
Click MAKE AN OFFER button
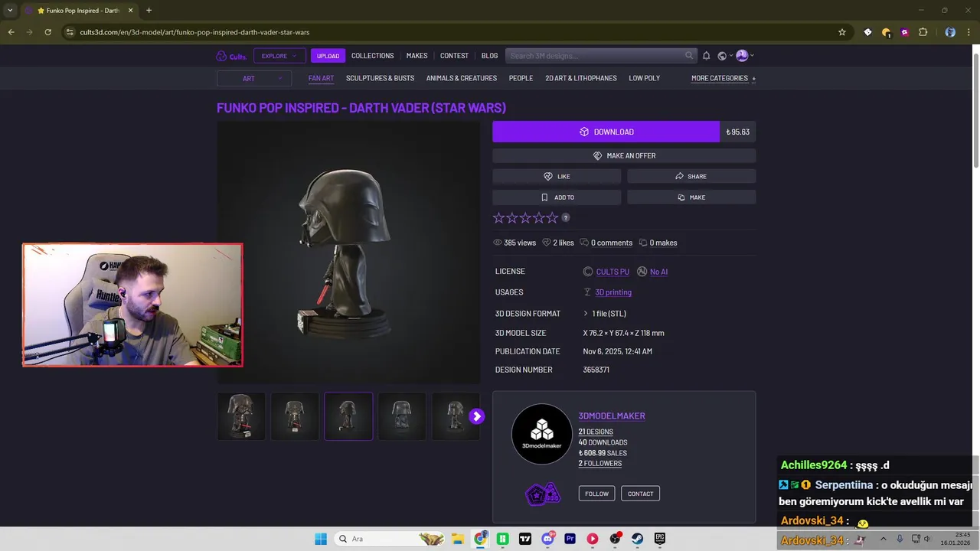pyautogui.click(x=624, y=155)
